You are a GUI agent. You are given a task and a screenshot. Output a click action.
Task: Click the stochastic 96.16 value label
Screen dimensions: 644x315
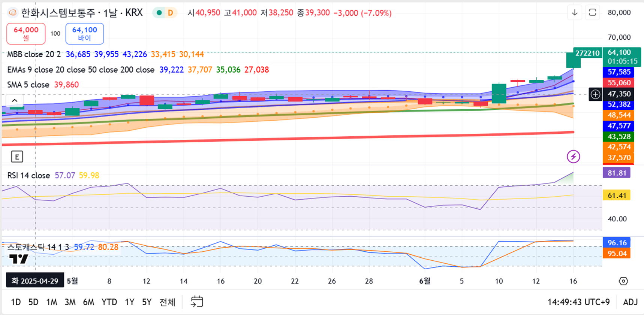[617, 242]
